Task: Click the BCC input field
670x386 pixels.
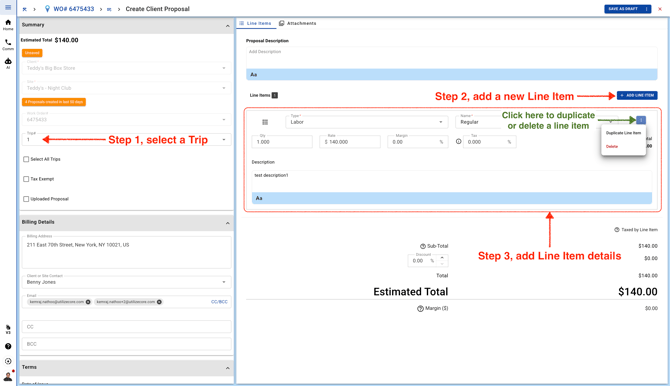Action: (126, 344)
